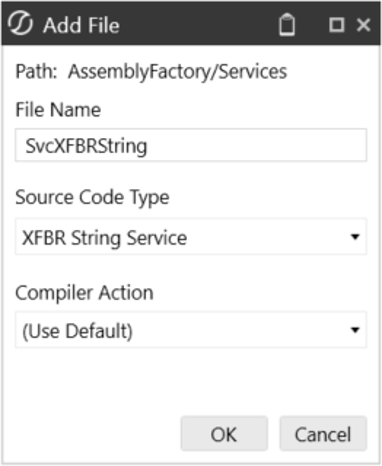This screenshot has height=466, width=382.
Task: Click into the File Name input field
Action: click(191, 145)
